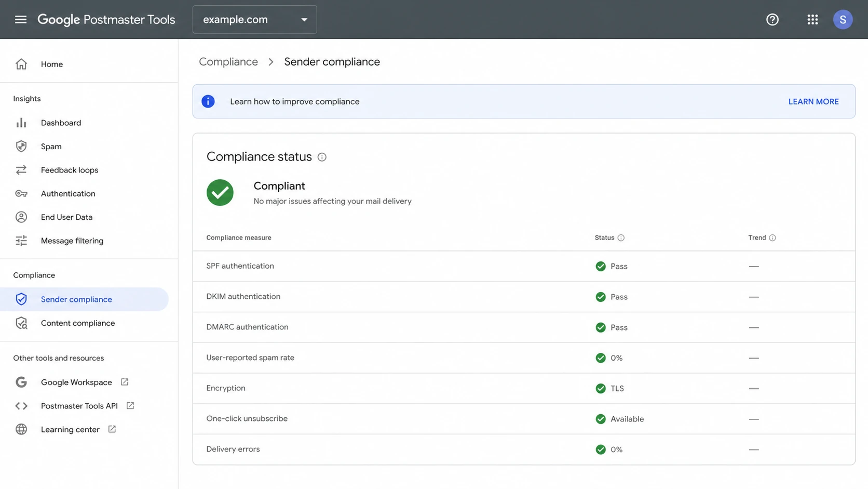This screenshot has width=868, height=489.
Task: Click Delivery errors row label
Action: point(233,449)
